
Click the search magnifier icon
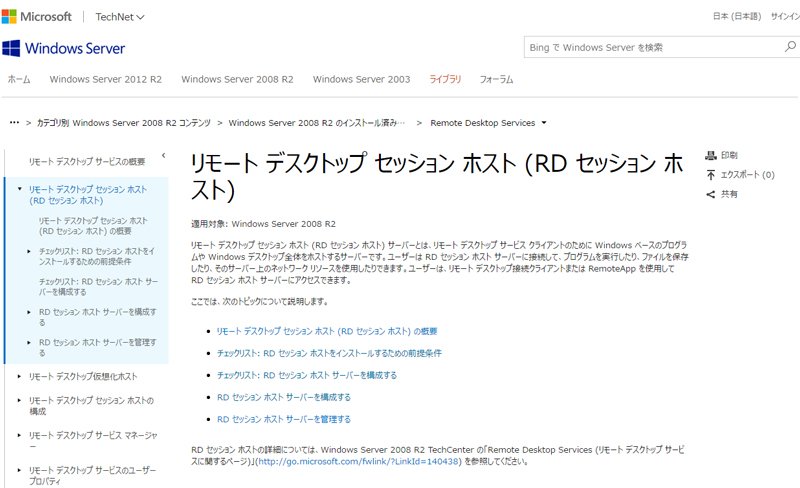pos(790,47)
